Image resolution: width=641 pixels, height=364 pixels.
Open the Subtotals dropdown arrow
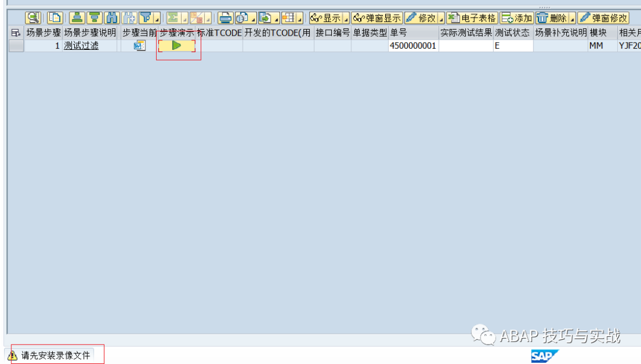pos(208,19)
